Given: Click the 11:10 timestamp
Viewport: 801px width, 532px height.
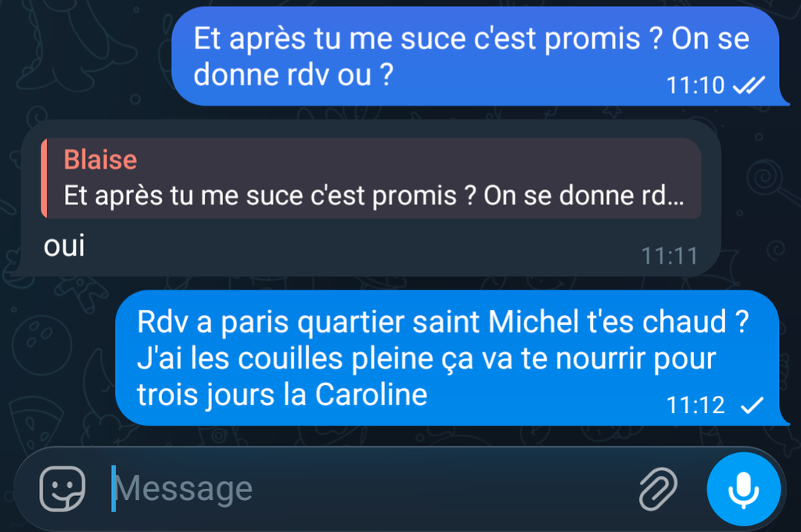Looking at the screenshot, I should click(x=695, y=84).
